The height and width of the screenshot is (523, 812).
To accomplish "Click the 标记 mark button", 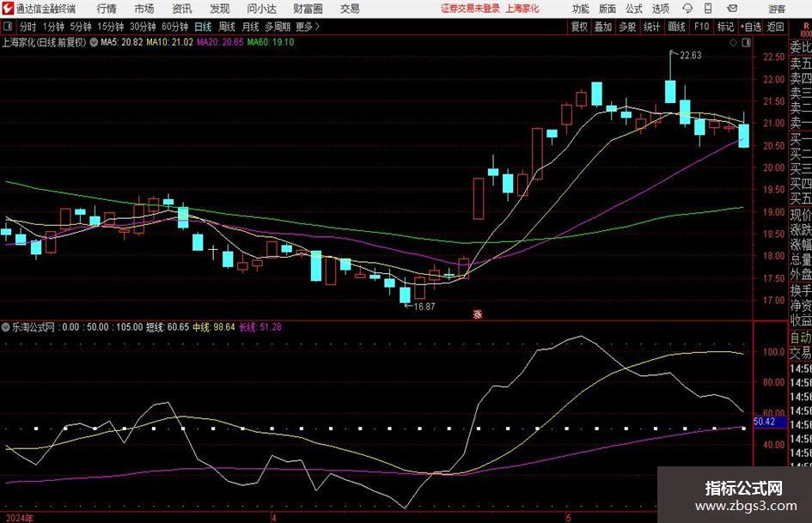I will click(725, 27).
